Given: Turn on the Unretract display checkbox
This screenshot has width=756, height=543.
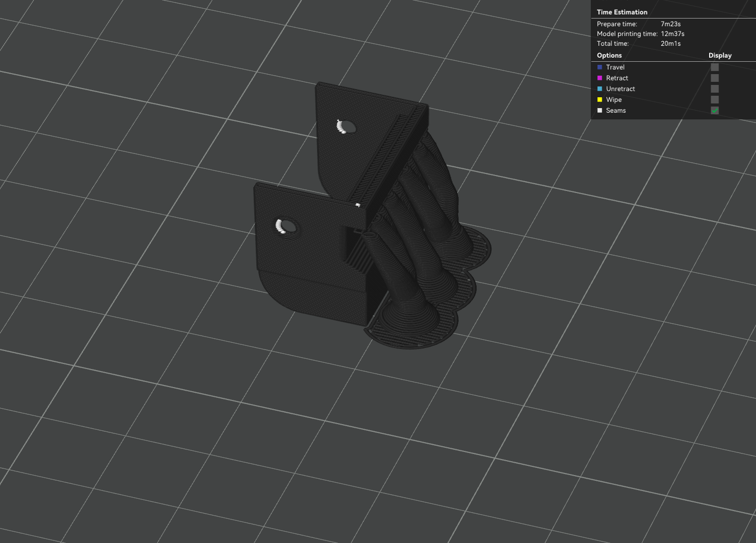Looking at the screenshot, I should [715, 89].
